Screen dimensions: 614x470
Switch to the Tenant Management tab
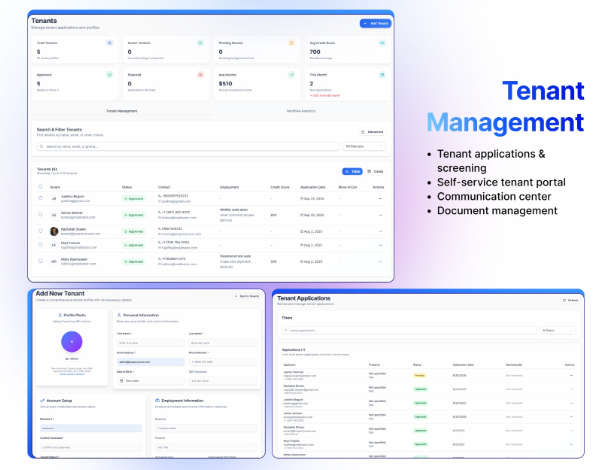point(122,111)
